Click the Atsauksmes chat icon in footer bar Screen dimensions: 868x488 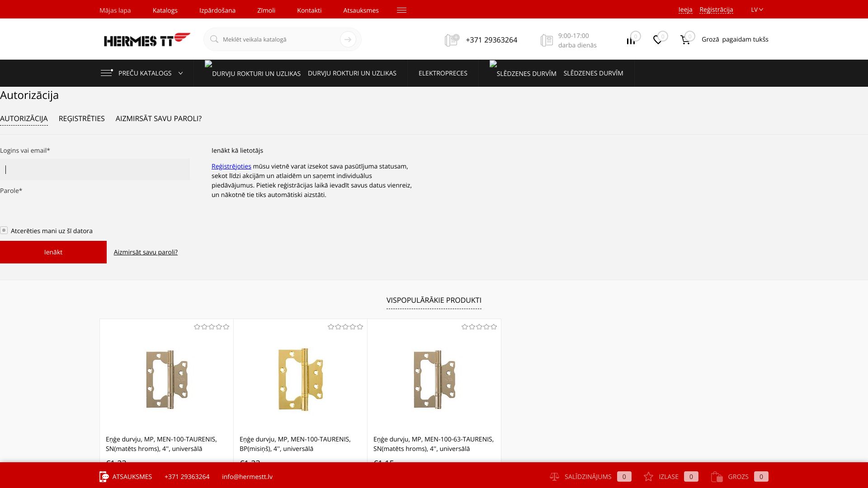104,477
